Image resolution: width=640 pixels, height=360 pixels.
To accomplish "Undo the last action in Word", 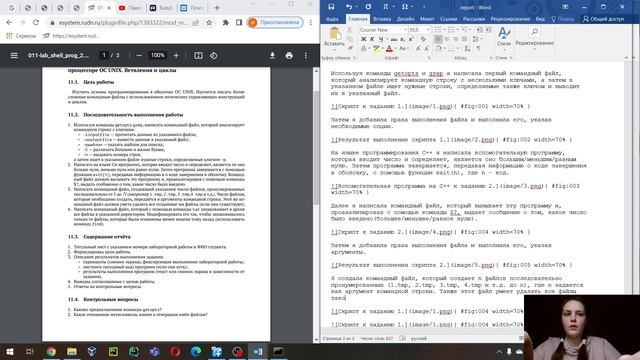I will 349,7.
